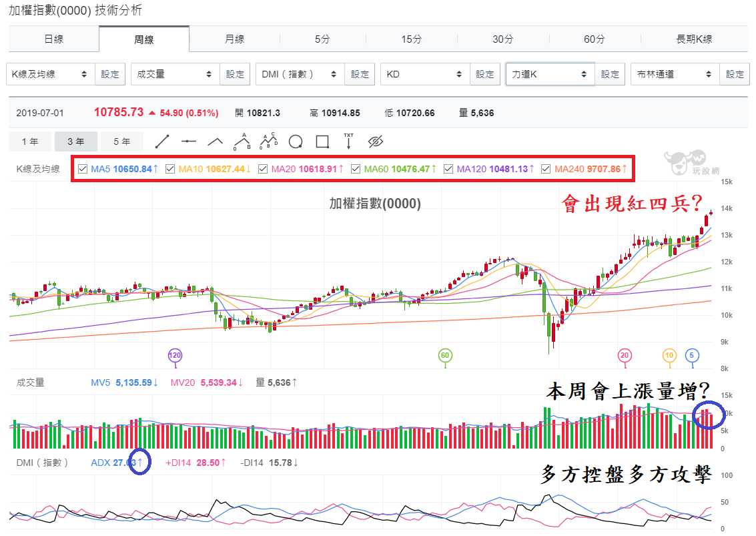
Task: Switch to the 30分 tab
Action: click(503, 39)
